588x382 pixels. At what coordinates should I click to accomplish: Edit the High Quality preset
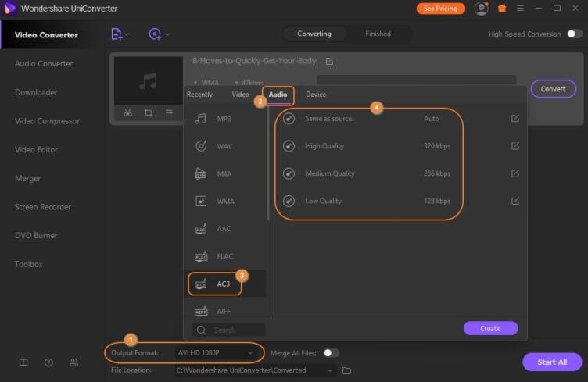(514, 145)
